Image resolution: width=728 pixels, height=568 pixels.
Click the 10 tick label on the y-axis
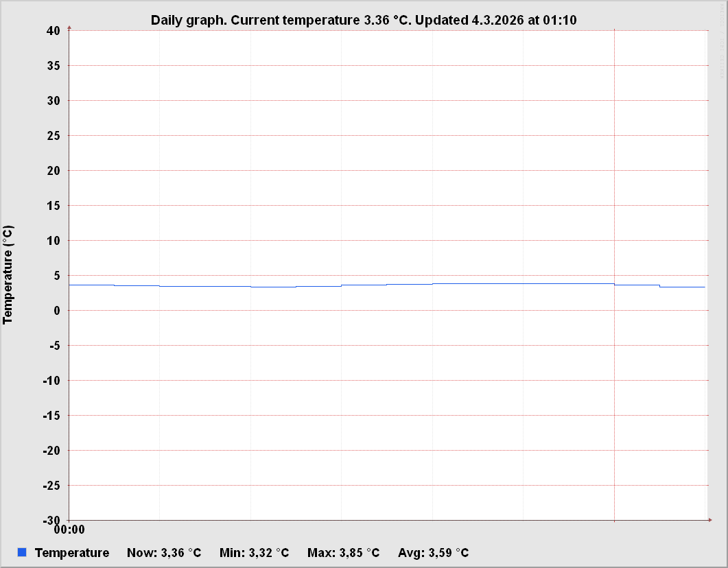(54, 240)
